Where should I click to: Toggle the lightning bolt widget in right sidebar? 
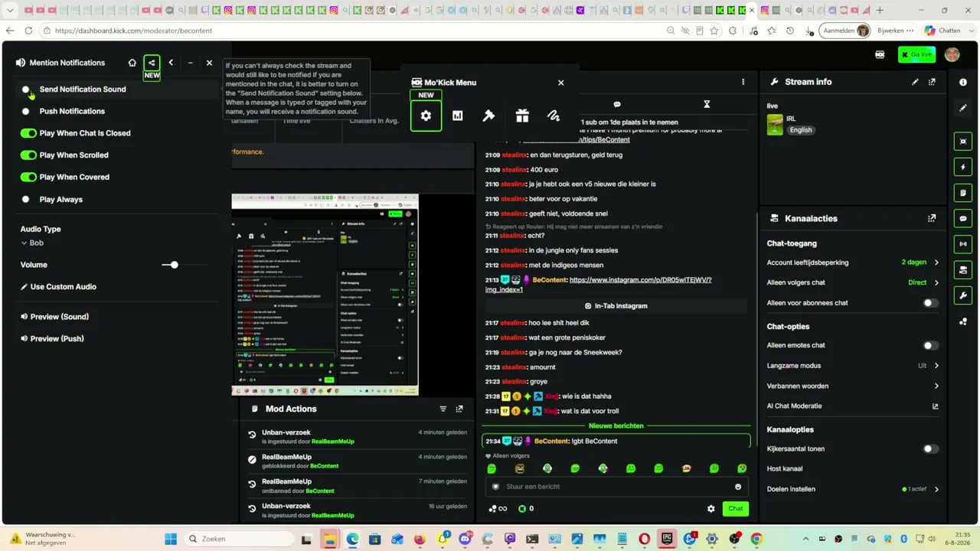[x=963, y=167]
